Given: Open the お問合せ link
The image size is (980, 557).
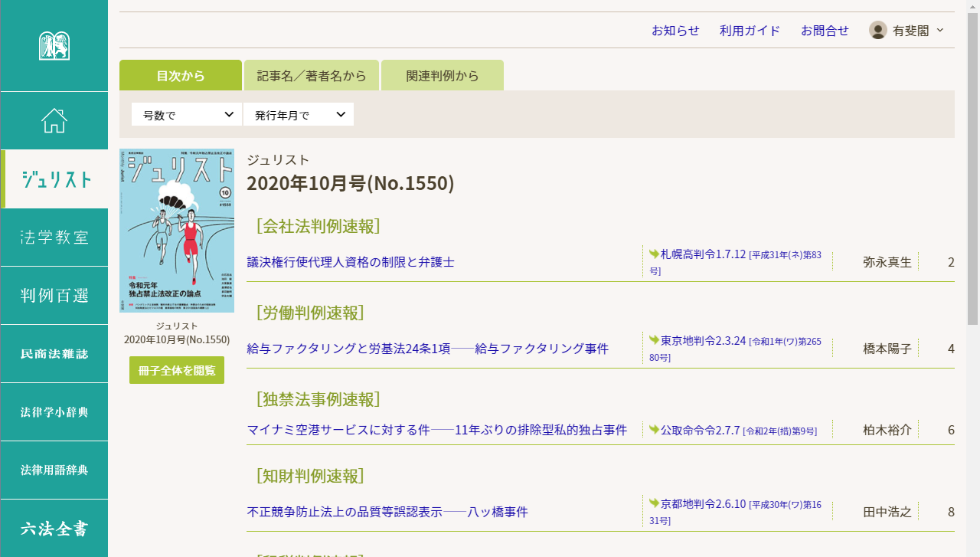Looking at the screenshot, I should point(825,31).
